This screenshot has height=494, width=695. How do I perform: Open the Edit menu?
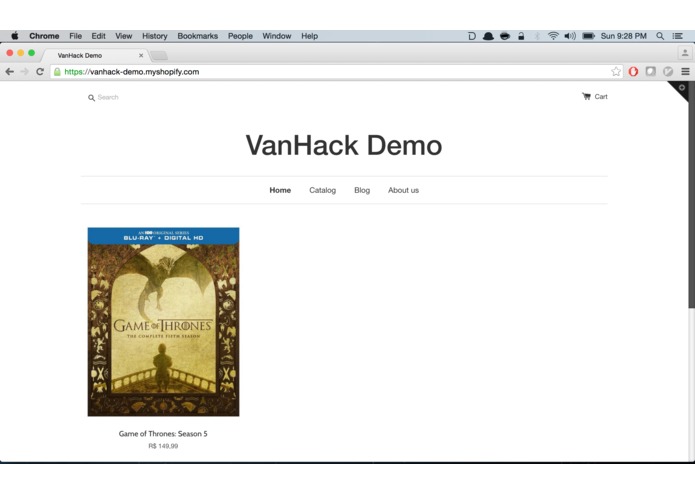pyautogui.click(x=98, y=36)
